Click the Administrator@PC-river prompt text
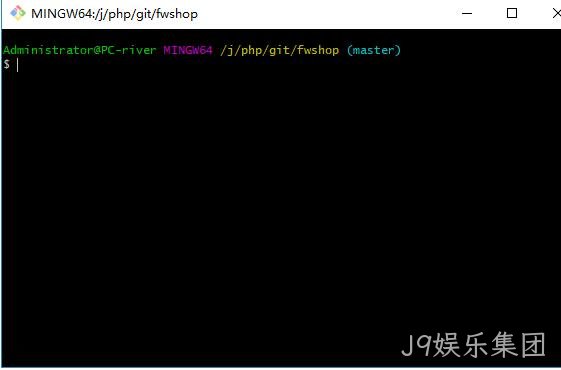The image size is (561, 370). [79, 50]
